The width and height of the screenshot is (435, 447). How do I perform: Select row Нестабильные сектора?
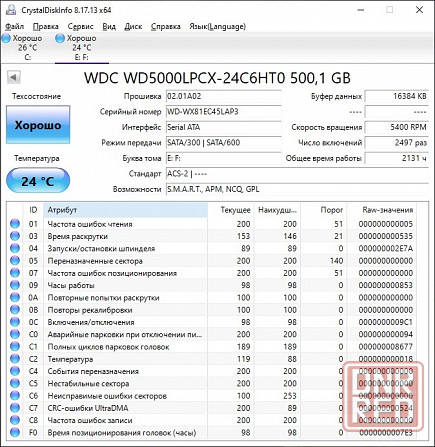pos(212,383)
